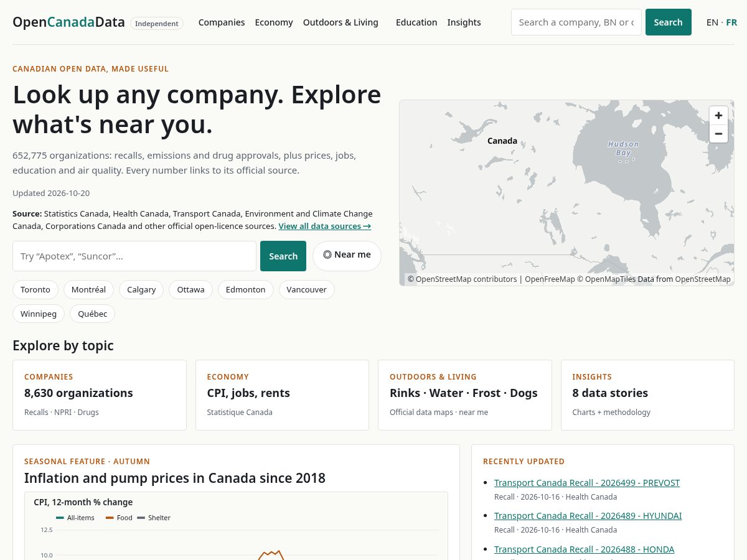Toggle the All-items legend series
The height and width of the screenshot is (560, 747).
click(x=75, y=518)
